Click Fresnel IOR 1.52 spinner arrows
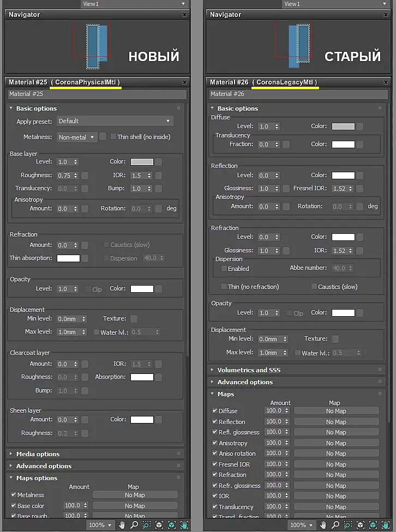396x532 pixels. coord(351,188)
